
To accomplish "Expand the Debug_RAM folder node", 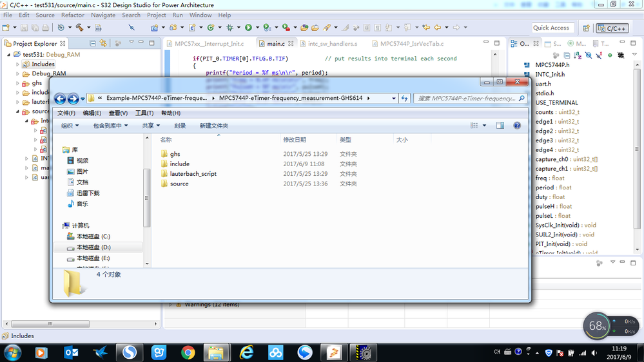I will (17, 74).
